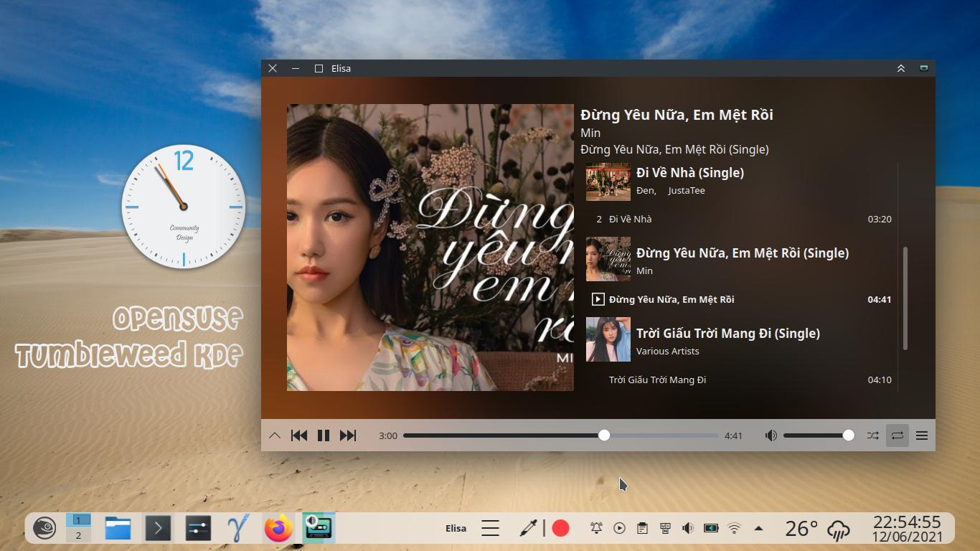Open the Elisa application menu in the panel

click(456, 529)
